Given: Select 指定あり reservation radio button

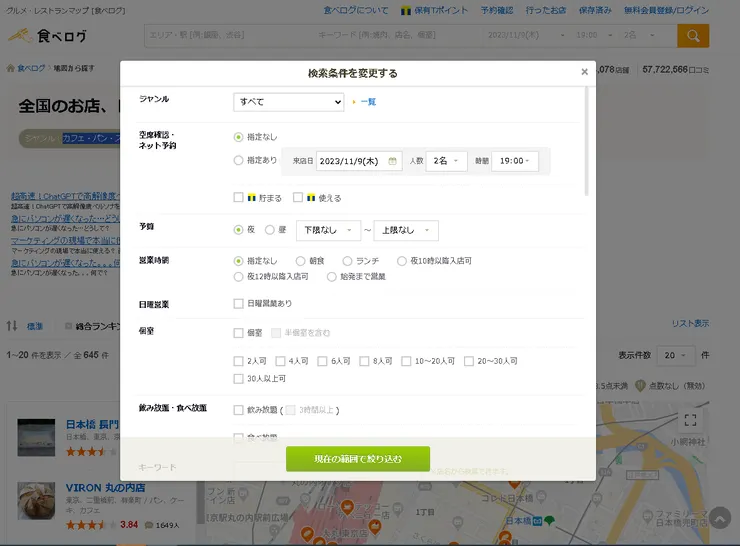Looking at the screenshot, I should click(x=238, y=160).
